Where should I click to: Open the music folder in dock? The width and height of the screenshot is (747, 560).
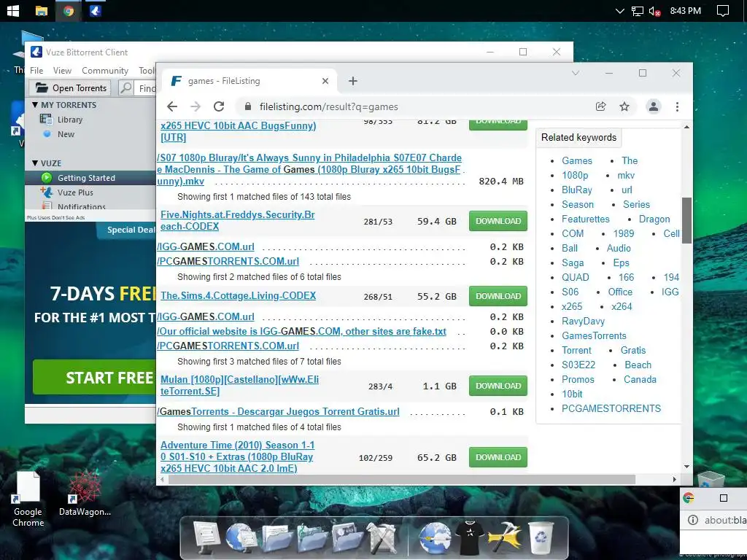[312, 538]
